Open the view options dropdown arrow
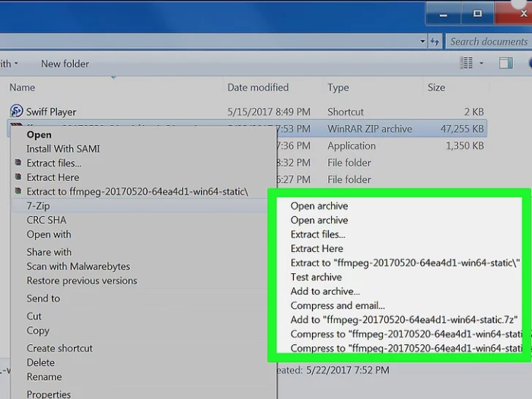 (x=482, y=63)
